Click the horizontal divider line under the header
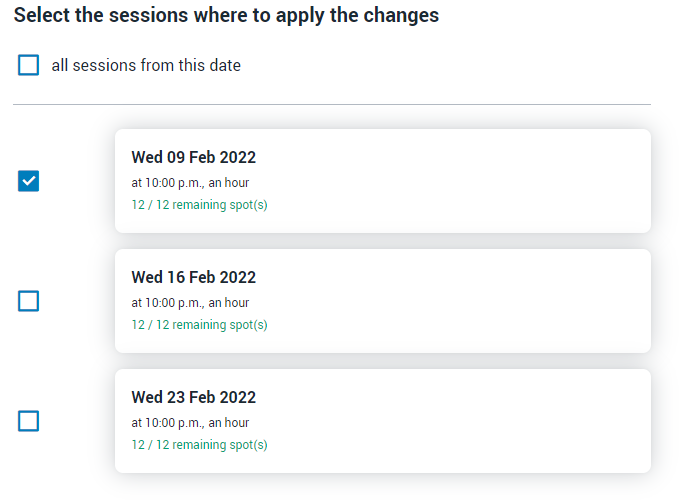 click(332, 104)
